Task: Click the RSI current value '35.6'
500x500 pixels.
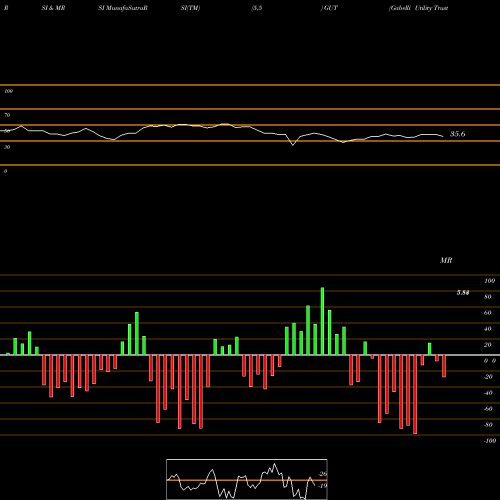Action: [457, 134]
